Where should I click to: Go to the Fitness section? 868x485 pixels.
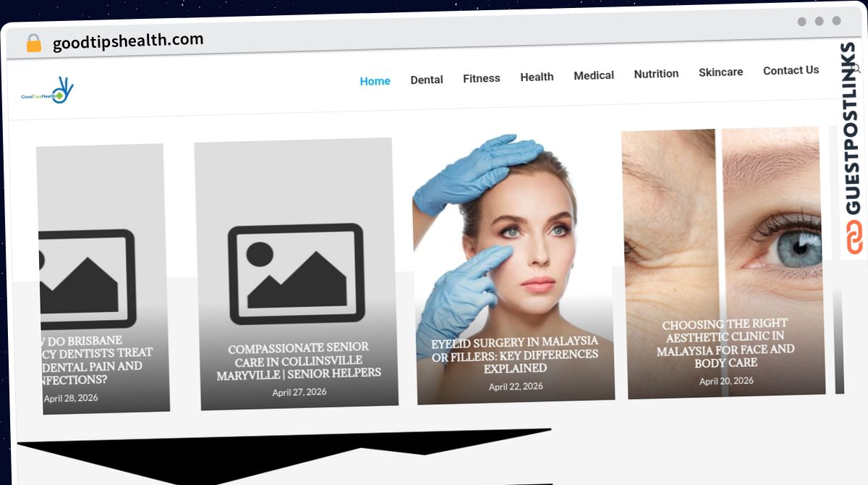click(x=482, y=78)
